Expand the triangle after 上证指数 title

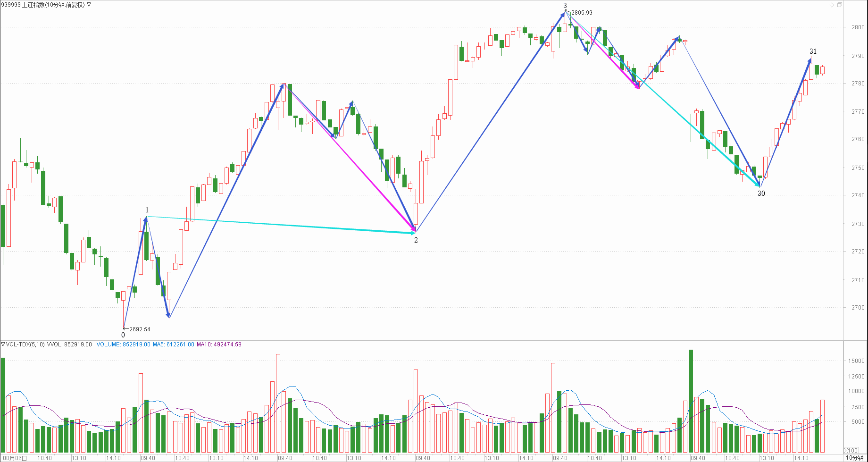click(x=89, y=5)
